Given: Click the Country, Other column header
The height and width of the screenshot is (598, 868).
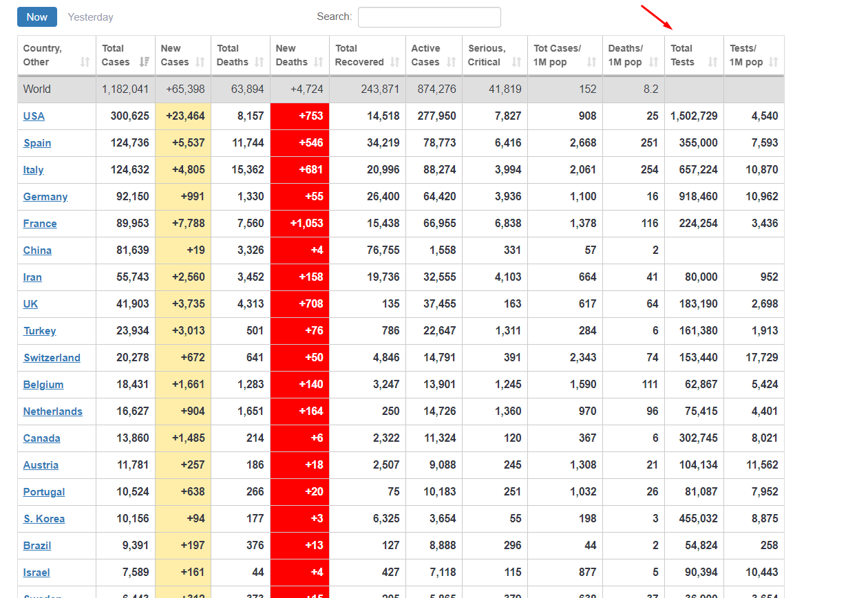Looking at the screenshot, I should pos(56,55).
